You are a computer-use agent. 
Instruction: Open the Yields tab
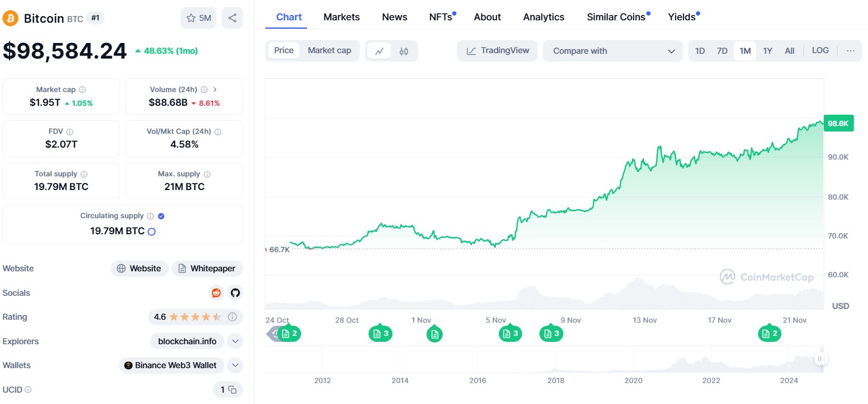[682, 17]
